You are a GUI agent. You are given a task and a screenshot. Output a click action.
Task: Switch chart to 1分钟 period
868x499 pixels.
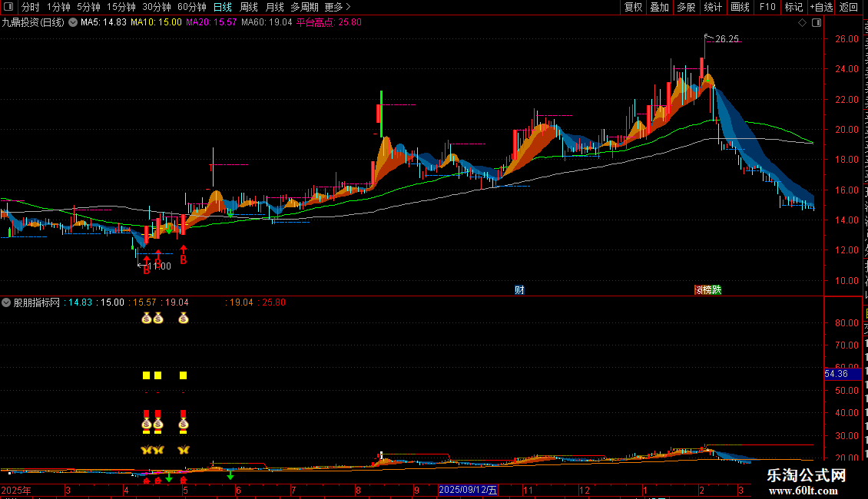tap(58, 7)
